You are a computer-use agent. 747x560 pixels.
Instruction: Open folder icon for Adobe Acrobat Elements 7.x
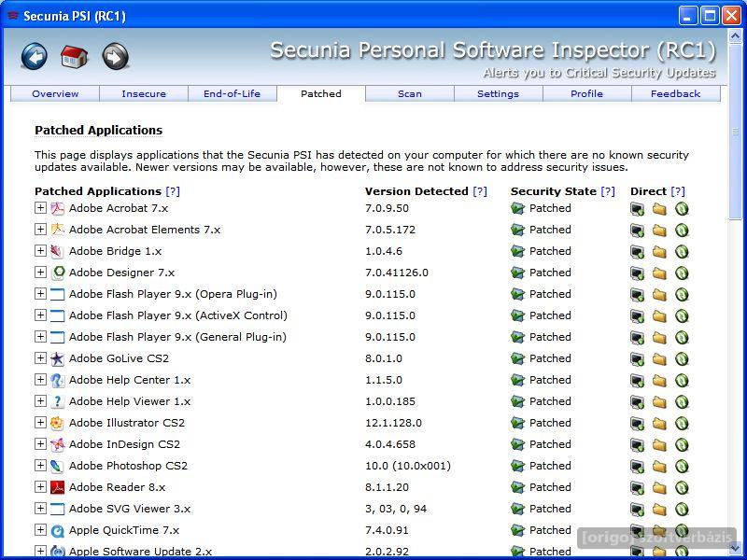click(x=659, y=230)
